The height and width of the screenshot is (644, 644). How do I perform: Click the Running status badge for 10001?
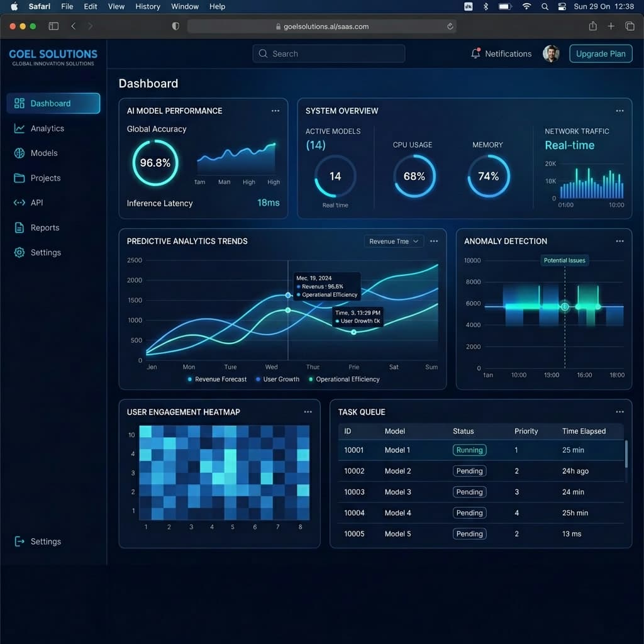(x=469, y=450)
